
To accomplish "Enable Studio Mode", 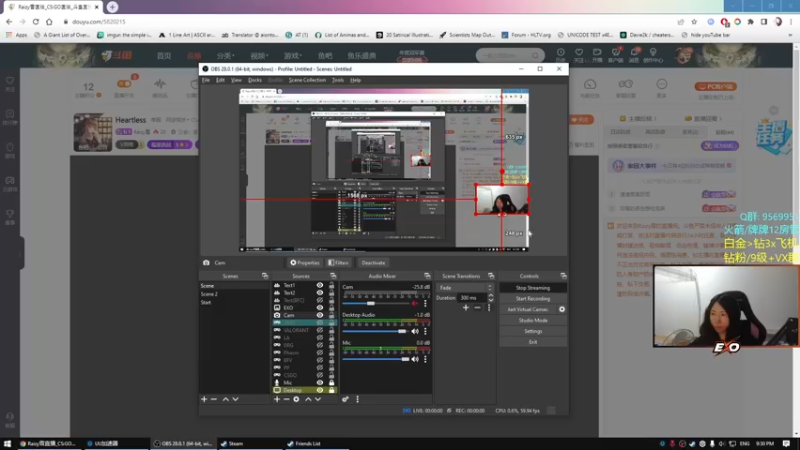I will [x=533, y=320].
